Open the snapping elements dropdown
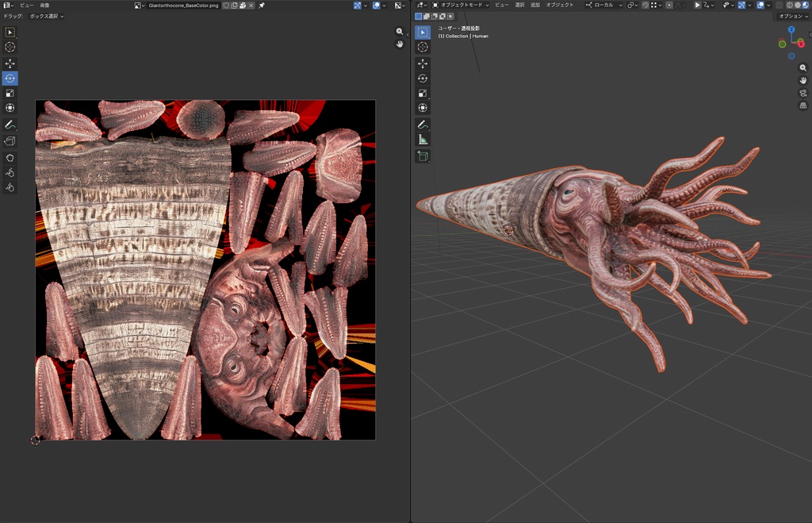 (x=656, y=6)
